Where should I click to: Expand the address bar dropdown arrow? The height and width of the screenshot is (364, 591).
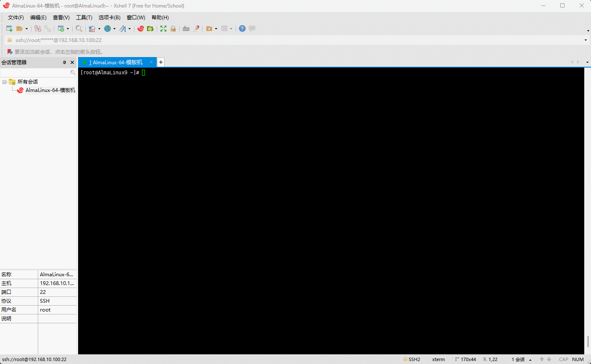(586, 40)
